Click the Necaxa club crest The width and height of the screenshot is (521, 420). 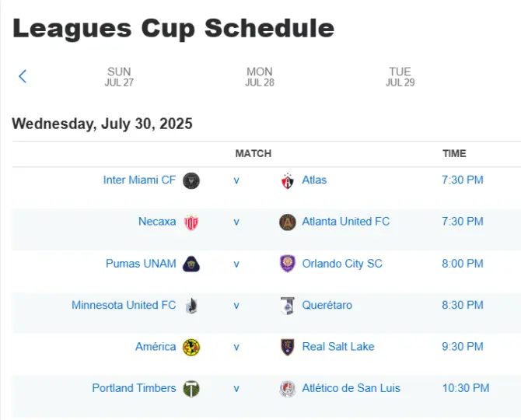tap(191, 222)
